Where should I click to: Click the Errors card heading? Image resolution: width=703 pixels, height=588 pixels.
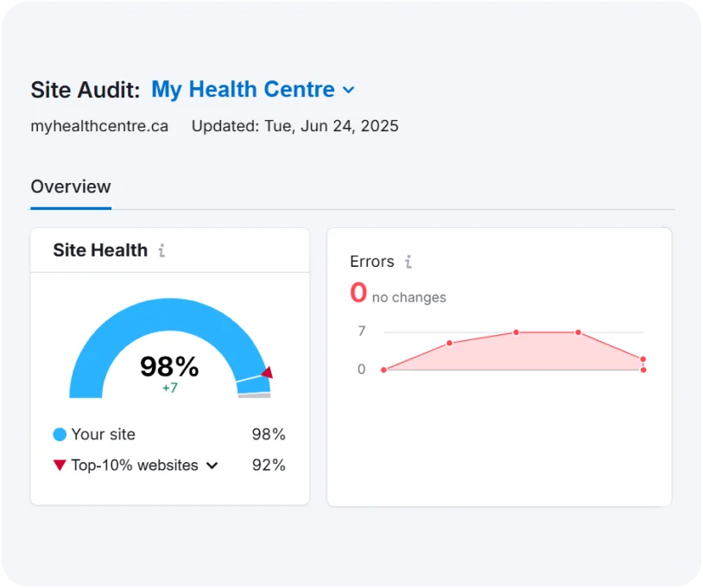pos(372,262)
